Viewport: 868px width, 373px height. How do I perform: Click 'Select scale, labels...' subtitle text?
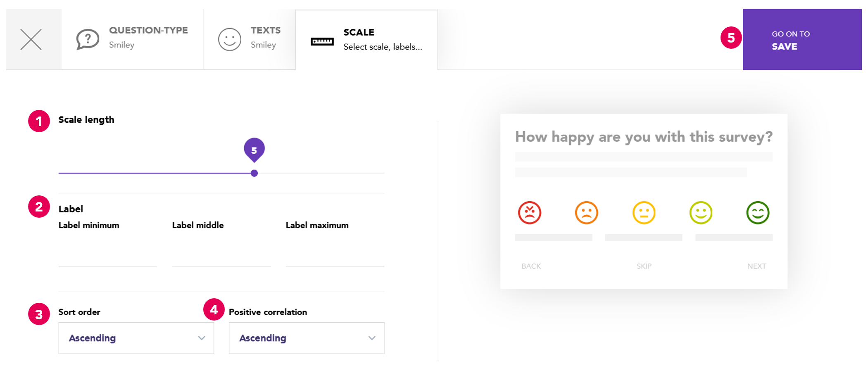tap(383, 47)
